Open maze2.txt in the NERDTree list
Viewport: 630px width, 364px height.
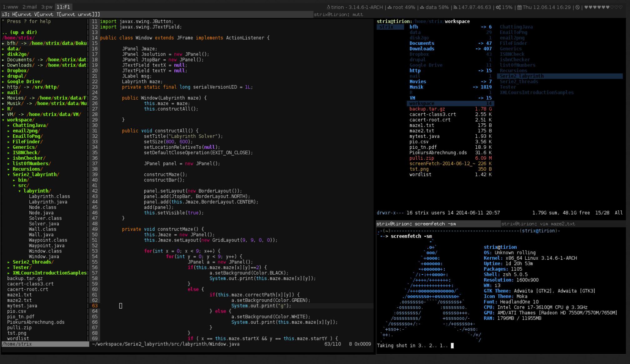coord(19,300)
